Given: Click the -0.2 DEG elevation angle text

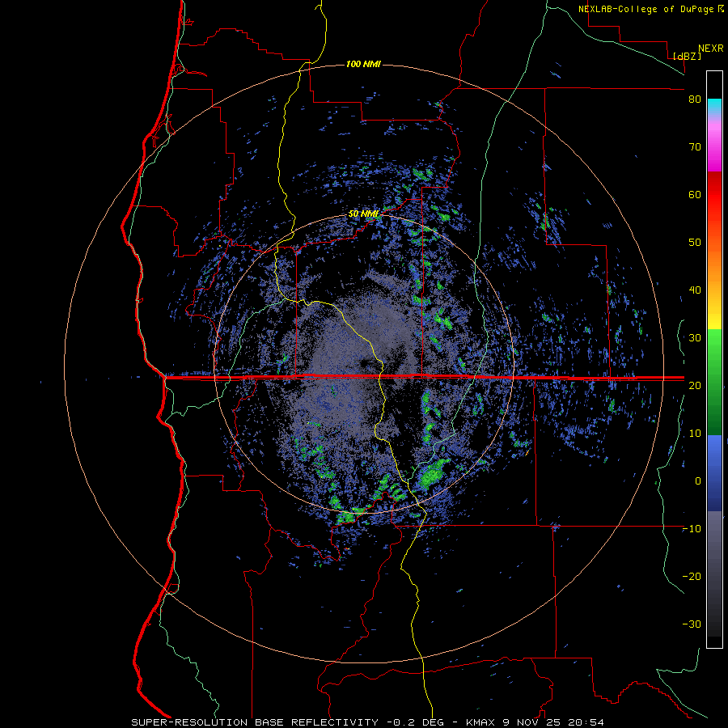Looking at the screenshot, I should (x=415, y=722).
